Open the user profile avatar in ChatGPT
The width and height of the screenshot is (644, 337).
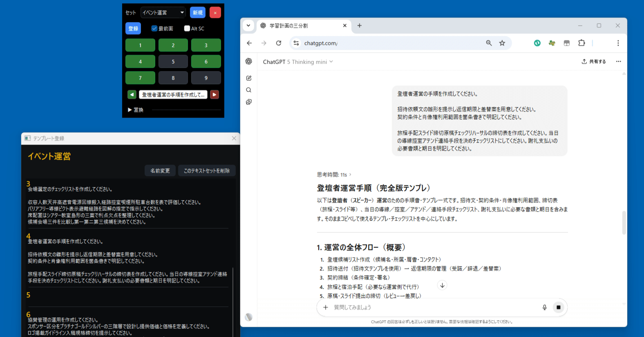[248, 317]
